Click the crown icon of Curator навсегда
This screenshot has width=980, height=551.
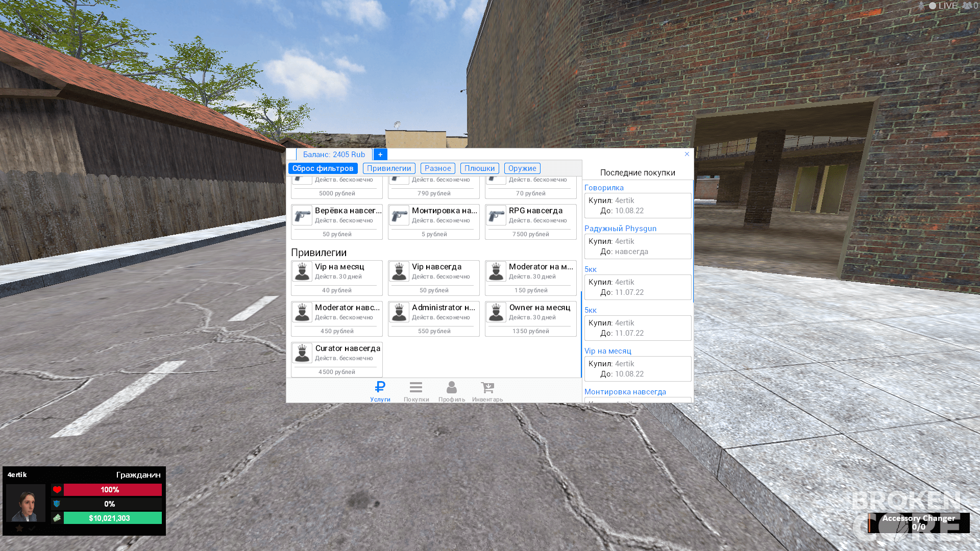point(302,353)
